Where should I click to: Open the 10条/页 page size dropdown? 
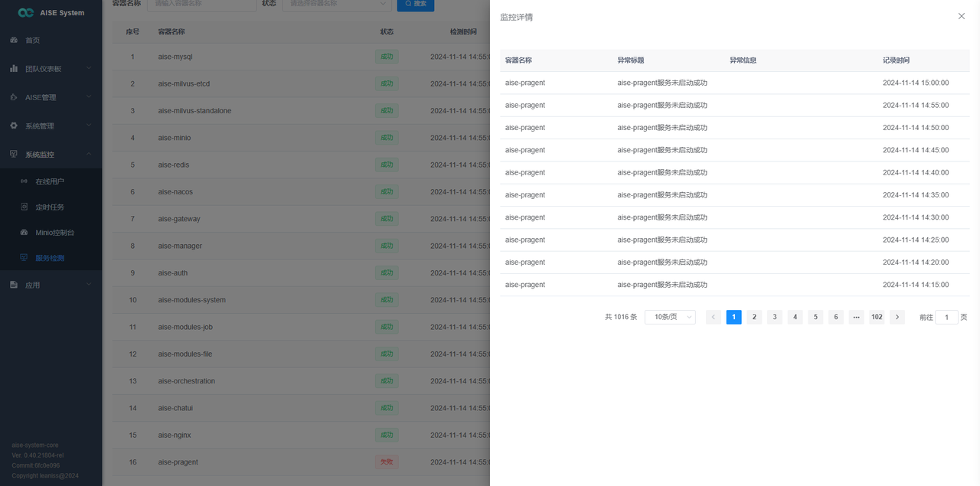tap(670, 317)
